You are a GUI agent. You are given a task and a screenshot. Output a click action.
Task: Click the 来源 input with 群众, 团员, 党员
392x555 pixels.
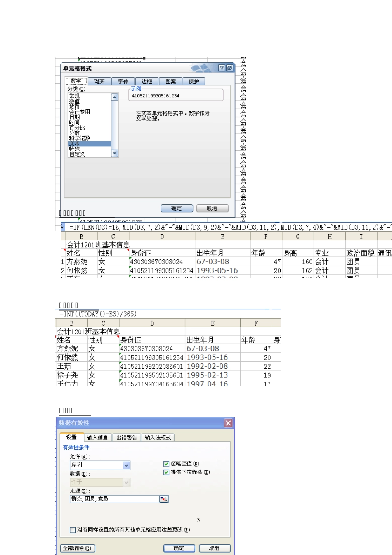(x=114, y=499)
